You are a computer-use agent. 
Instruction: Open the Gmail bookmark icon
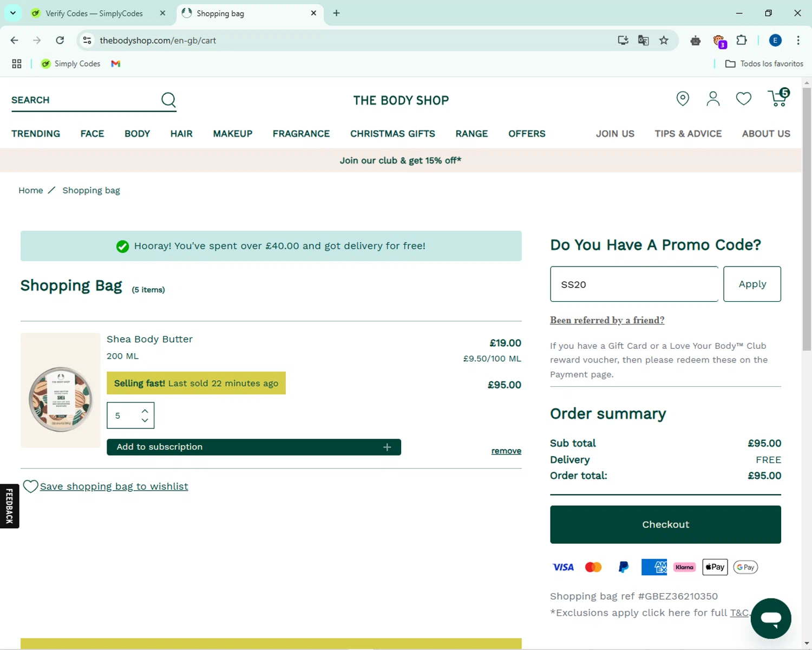tap(115, 63)
